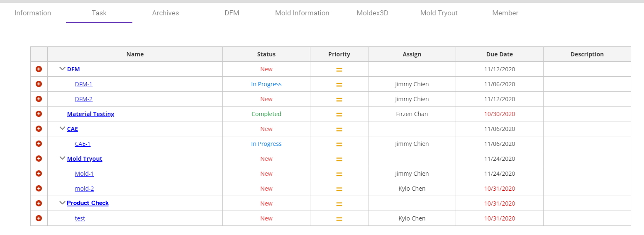Collapse the DFM task group chevron
644x235 pixels.
[x=63, y=69]
